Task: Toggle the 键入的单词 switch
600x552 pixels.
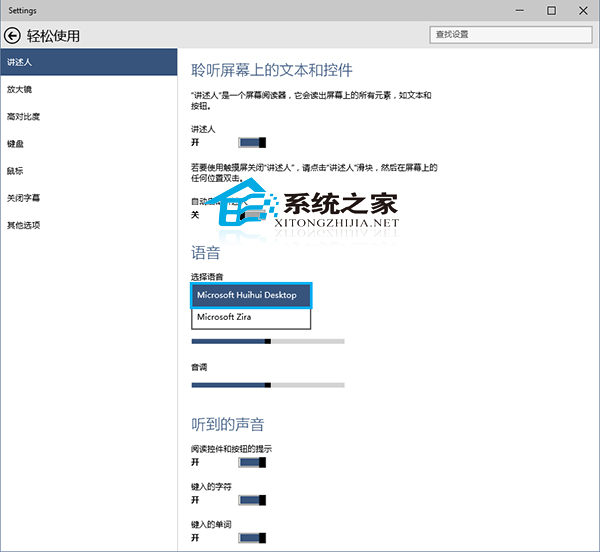Action: pos(252,538)
